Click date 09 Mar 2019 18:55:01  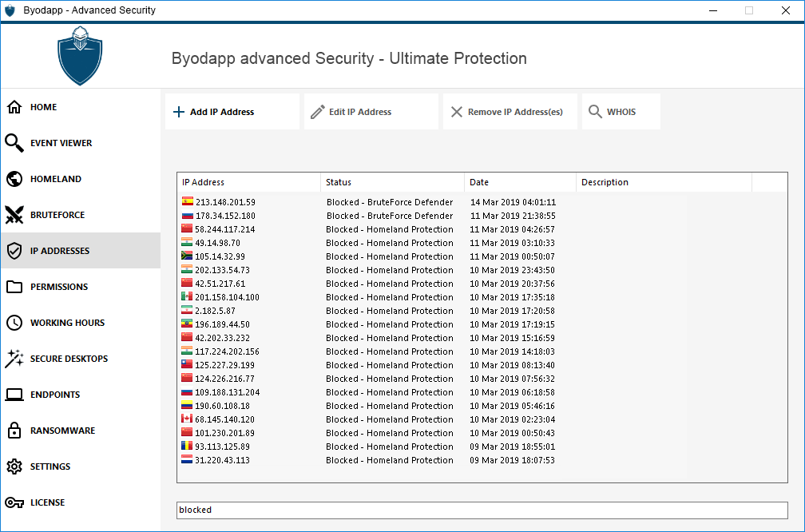pos(513,447)
